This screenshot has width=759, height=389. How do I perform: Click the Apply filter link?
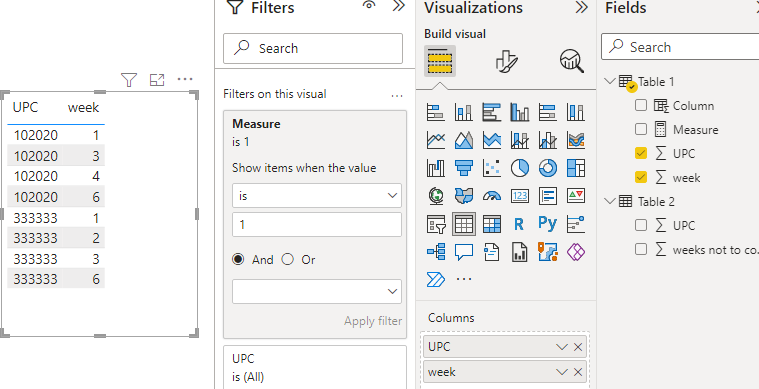coord(373,321)
